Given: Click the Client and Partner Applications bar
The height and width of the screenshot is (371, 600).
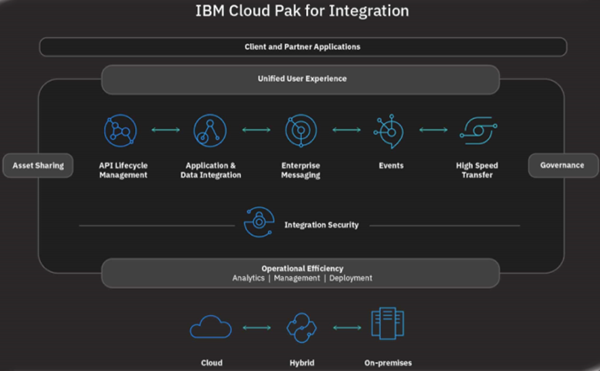Looking at the screenshot, I should tap(303, 47).
